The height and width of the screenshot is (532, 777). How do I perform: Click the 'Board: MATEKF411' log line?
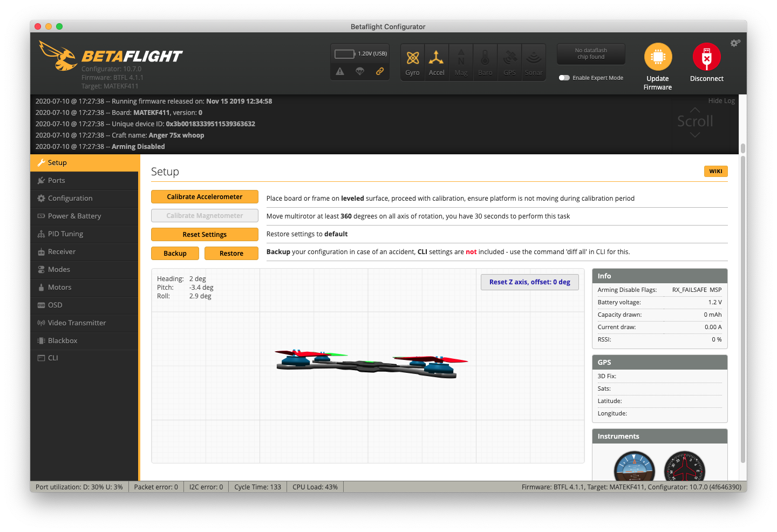pyautogui.click(x=119, y=113)
